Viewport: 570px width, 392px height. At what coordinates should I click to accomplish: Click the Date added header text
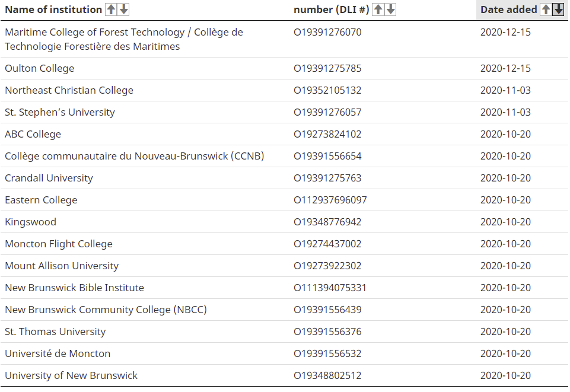(508, 9)
